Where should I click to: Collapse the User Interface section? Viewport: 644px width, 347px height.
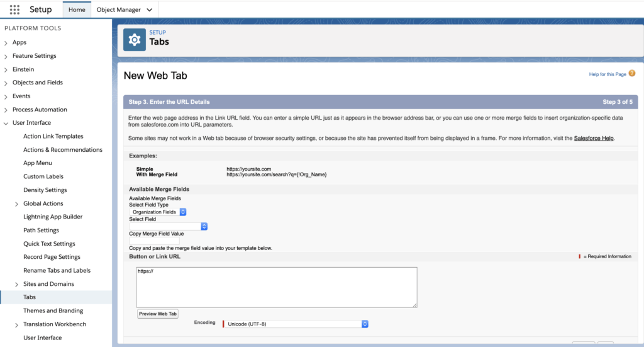coord(6,123)
